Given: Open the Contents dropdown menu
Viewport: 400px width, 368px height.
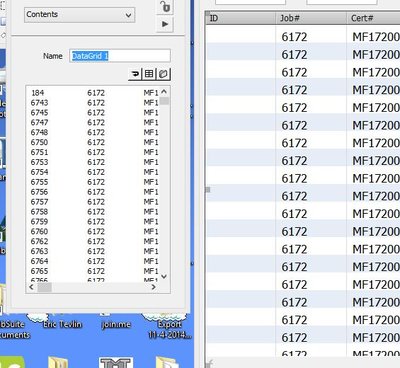Looking at the screenshot, I should (79, 15).
